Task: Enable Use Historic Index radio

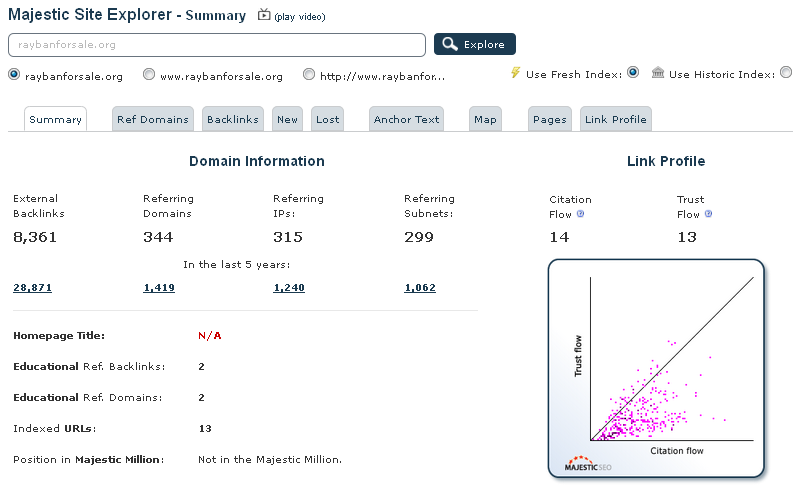Action: click(786, 73)
